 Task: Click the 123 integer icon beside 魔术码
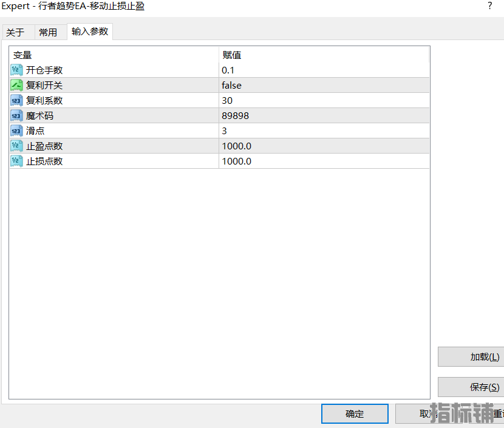click(x=16, y=115)
